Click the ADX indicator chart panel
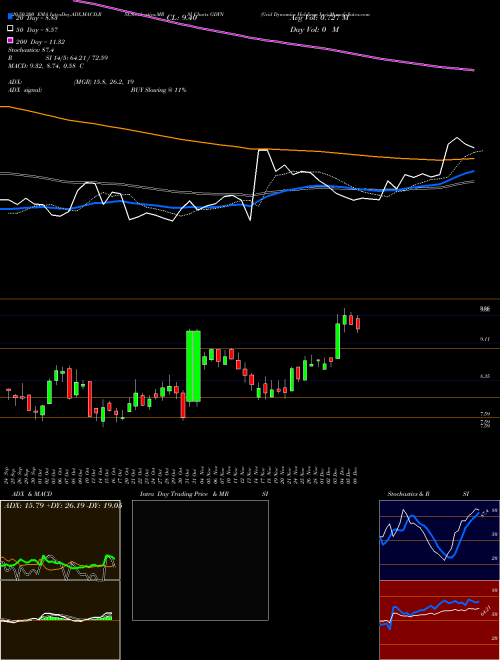 click(60, 540)
